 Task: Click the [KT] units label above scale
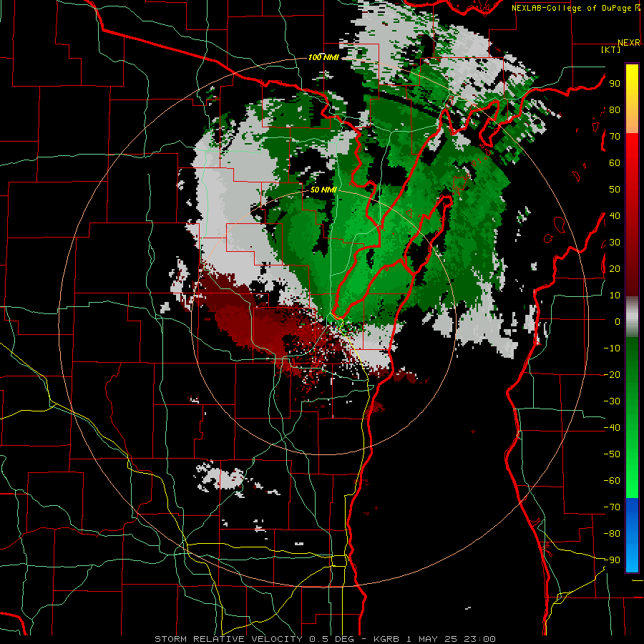pyautogui.click(x=610, y=49)
